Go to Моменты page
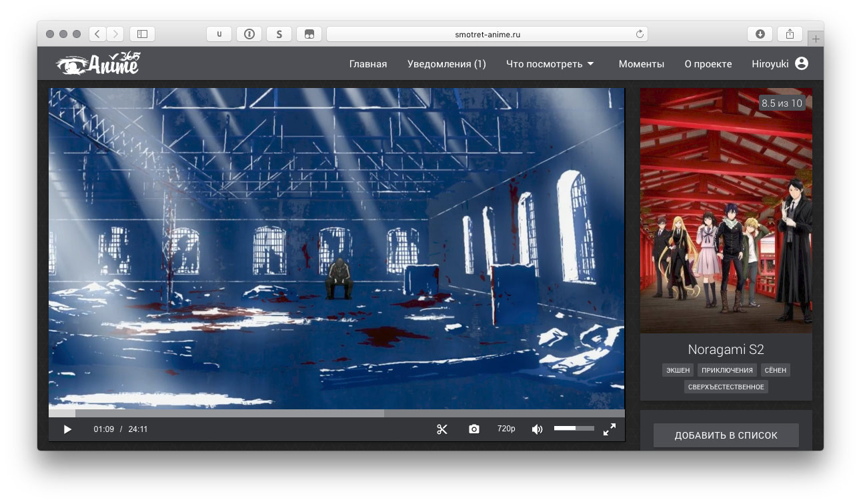 [641, 64]
